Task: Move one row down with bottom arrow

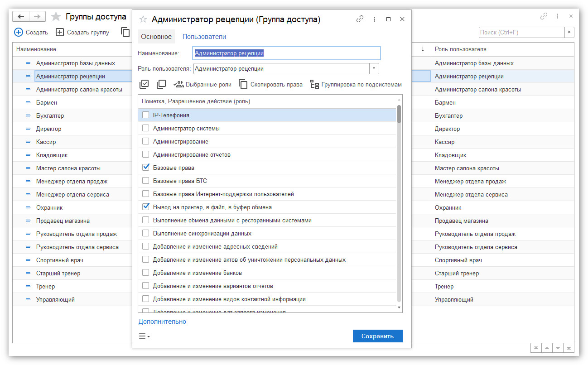Action: coord(558,348)
